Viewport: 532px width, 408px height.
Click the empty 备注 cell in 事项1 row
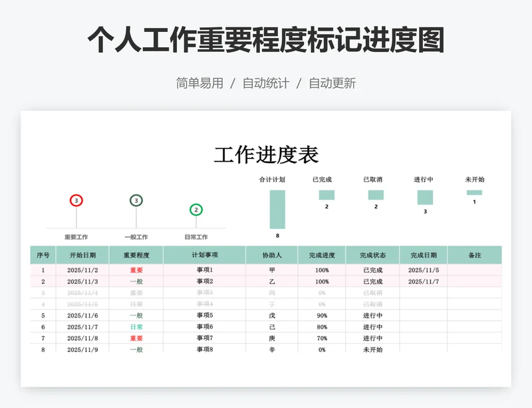(x=475, y=270)
